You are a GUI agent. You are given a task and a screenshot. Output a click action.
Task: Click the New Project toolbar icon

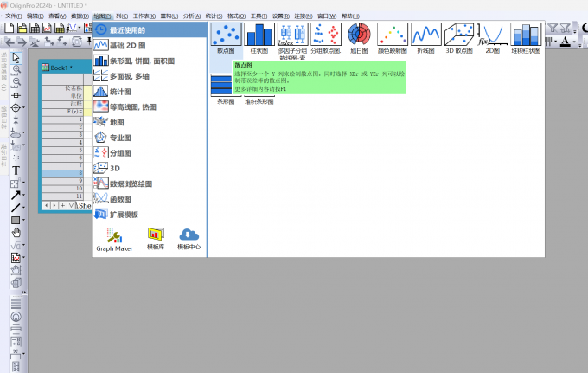[x=10, y=28]
